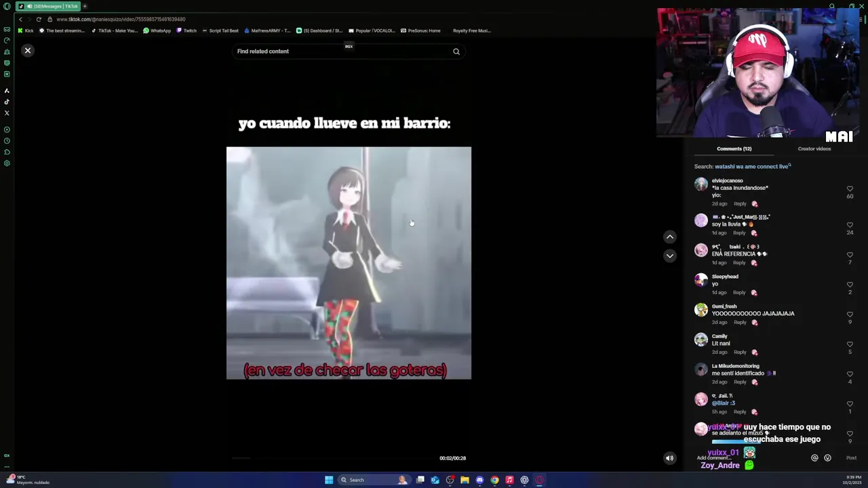Open Gumi_frosh's profile avatar

click(701, 310)
